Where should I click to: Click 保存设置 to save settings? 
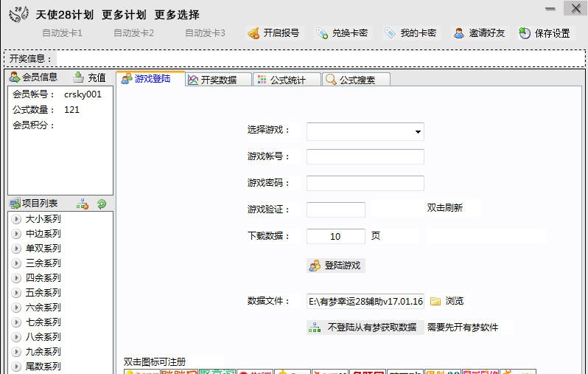click(545, 33)
